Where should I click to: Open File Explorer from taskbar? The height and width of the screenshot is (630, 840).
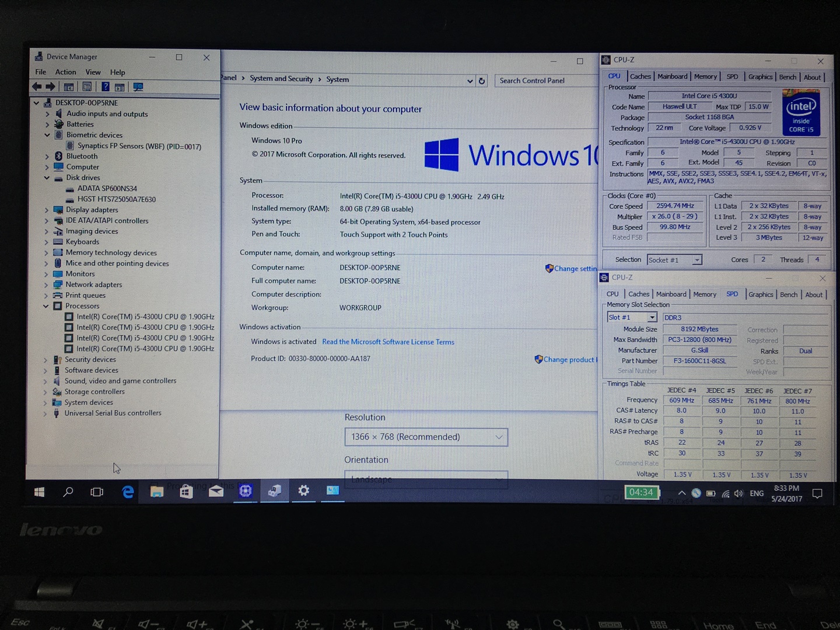click(x=157, y=492)
